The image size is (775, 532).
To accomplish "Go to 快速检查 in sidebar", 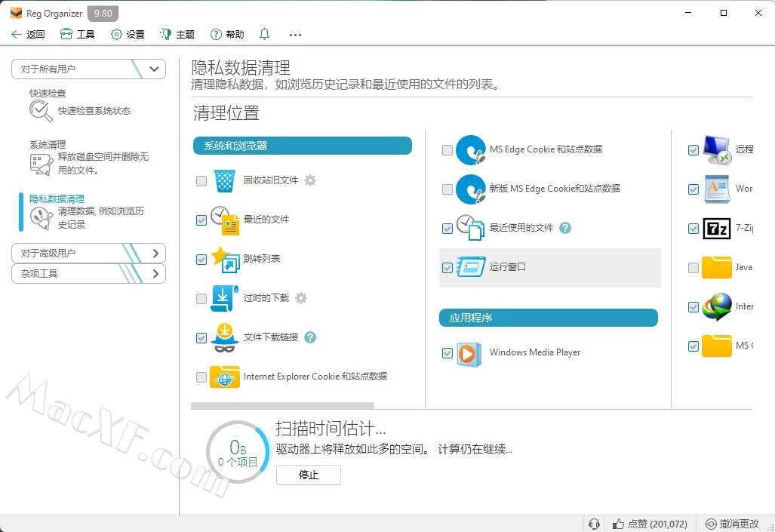I will (89, 106).
